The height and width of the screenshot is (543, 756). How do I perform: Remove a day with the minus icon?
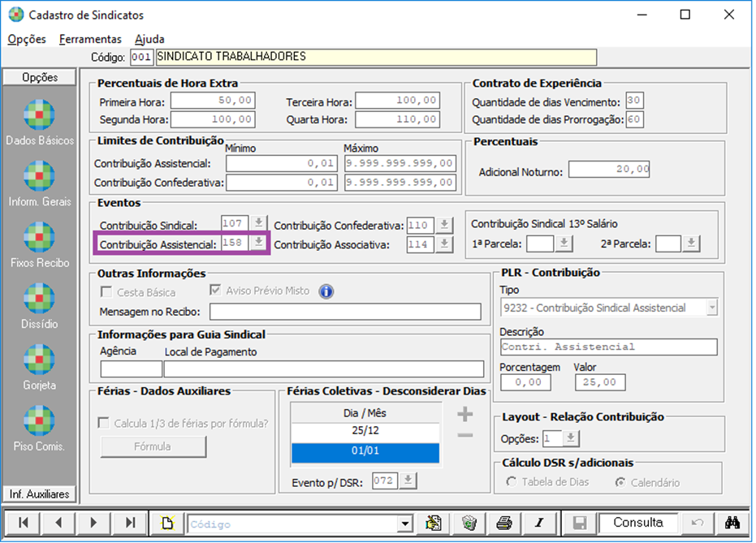[464, 436]
